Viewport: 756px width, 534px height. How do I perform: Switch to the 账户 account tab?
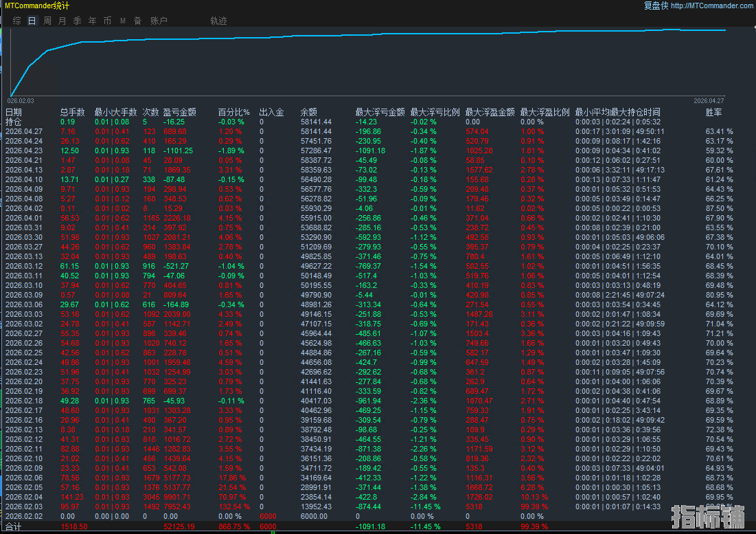click(159, 21)
